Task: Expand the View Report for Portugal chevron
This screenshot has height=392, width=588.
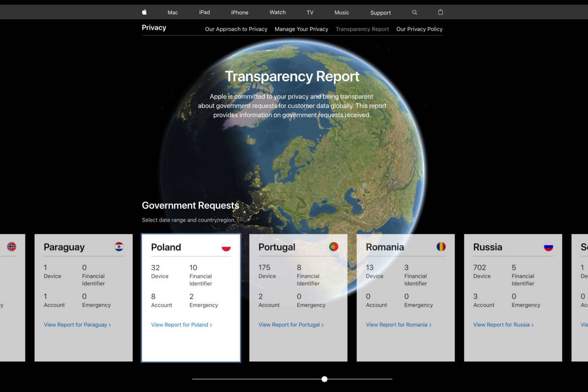Action: [x=322, y=325]
